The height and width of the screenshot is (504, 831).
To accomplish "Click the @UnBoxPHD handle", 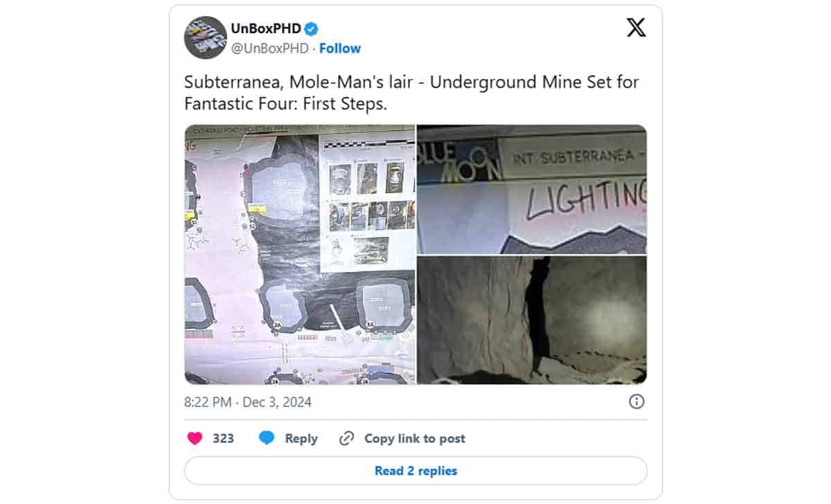I will (270, 48).
